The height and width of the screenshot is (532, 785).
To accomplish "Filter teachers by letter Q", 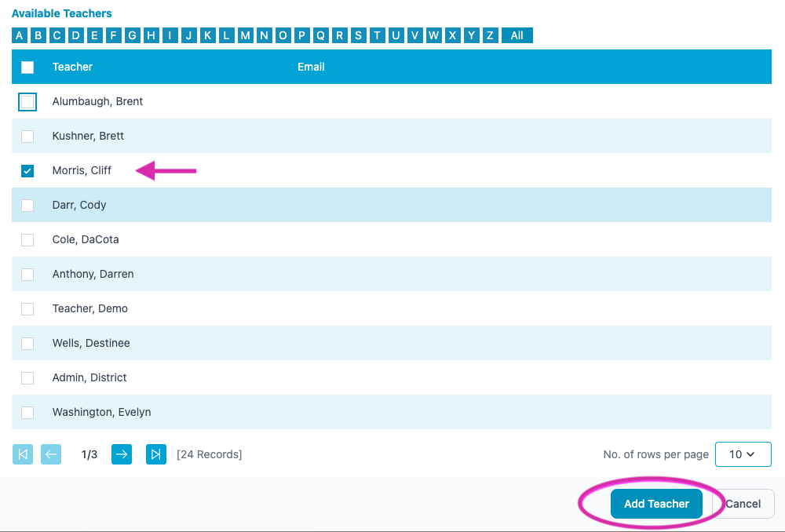I will tap(321, 35).
